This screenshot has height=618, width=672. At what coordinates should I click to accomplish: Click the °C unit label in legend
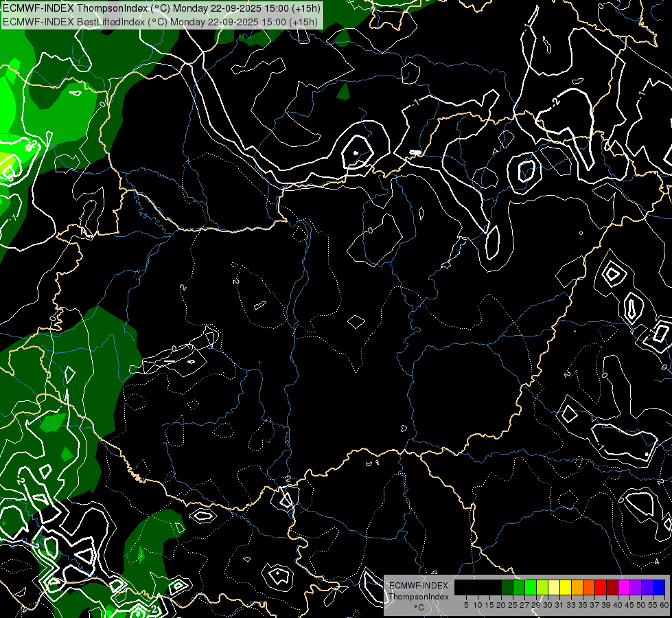coord(418,607)
